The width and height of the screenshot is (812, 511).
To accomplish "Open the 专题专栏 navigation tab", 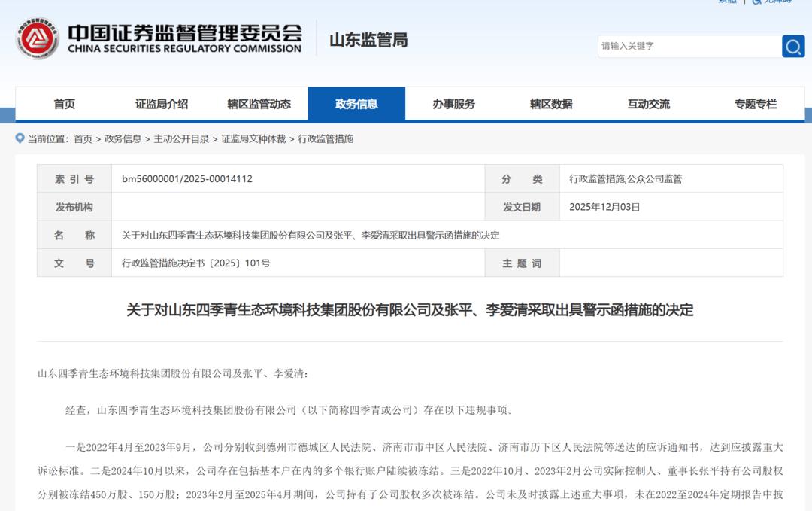I will pyautogui.click(x=756, y=105).
